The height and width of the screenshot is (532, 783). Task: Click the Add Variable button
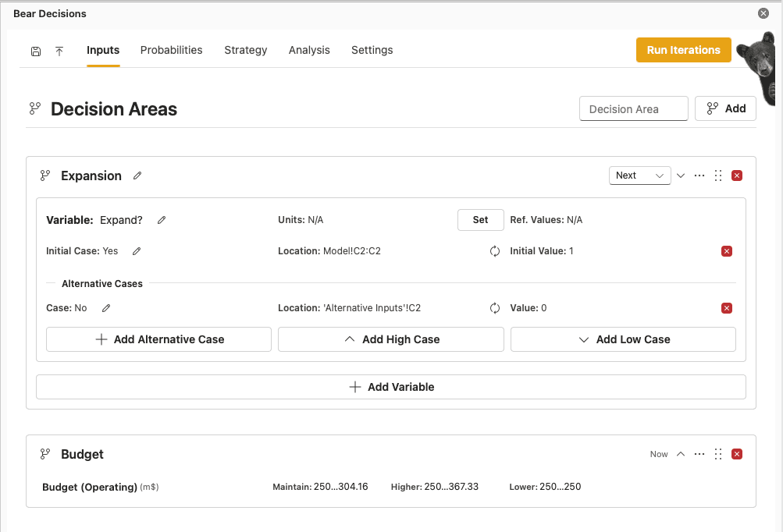click(391, 387)
